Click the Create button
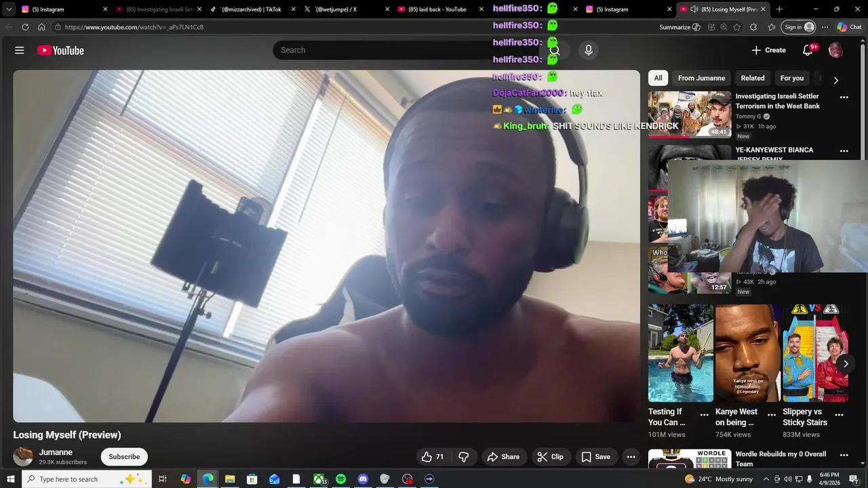868x488 pixels. click(768, 50)
